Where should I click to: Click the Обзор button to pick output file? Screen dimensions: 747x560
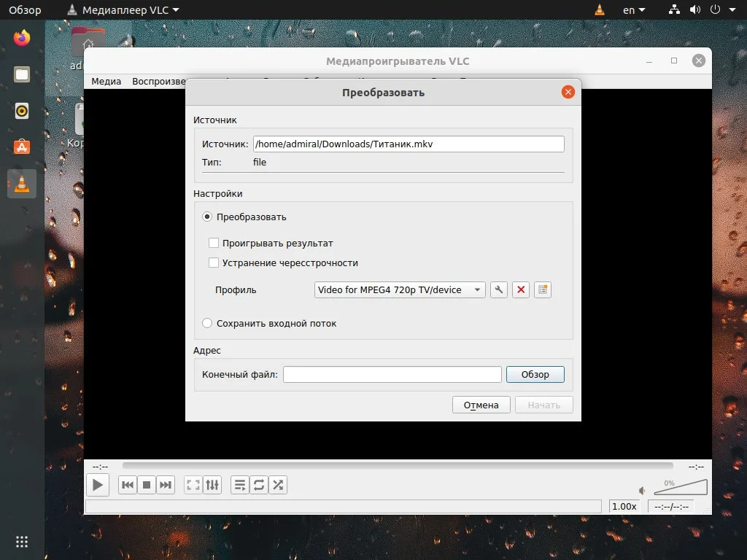(x=535, y=374)
